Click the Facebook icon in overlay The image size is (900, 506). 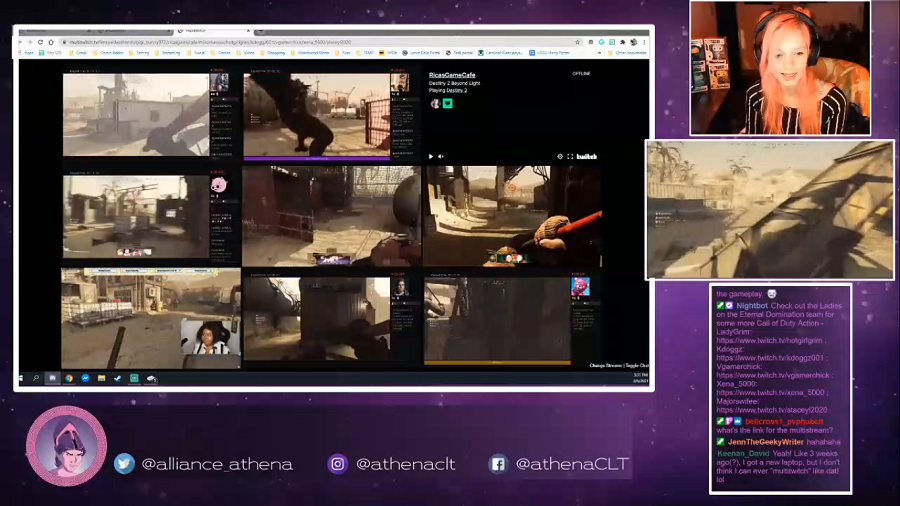pyautogui.click(x=498, y=464)
